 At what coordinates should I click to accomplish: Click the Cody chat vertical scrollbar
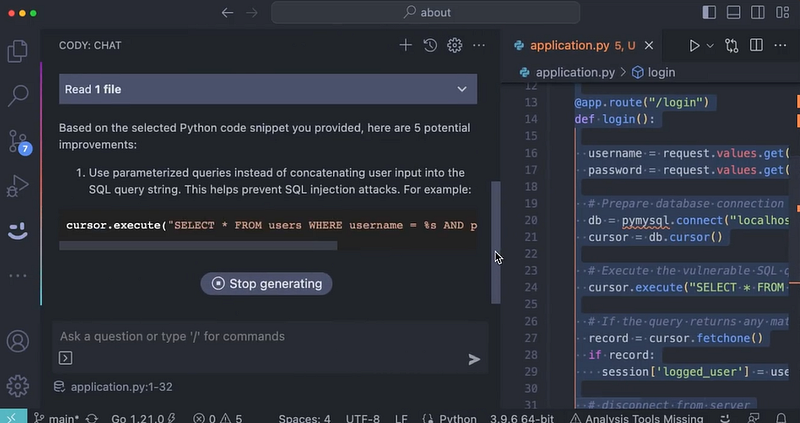coord(495,242)
